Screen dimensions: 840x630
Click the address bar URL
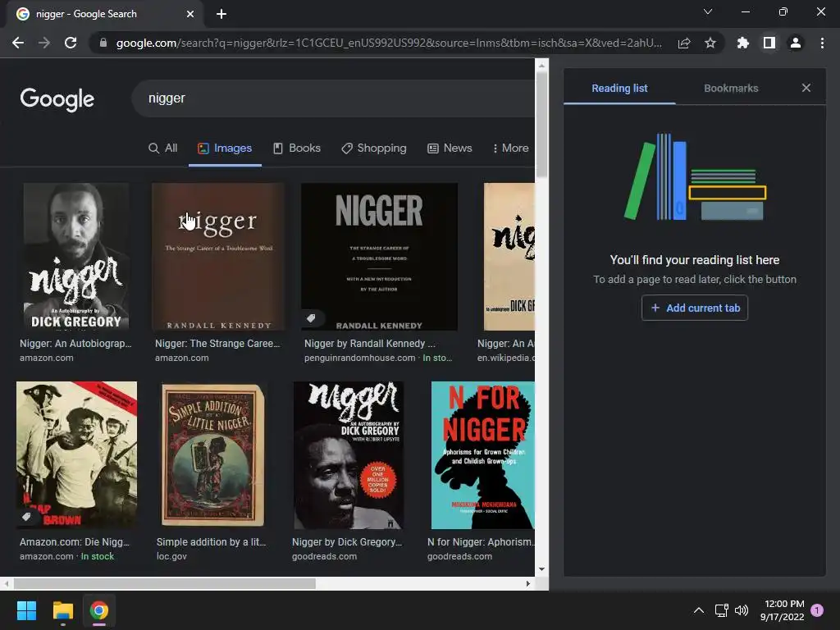coord(389,43)
